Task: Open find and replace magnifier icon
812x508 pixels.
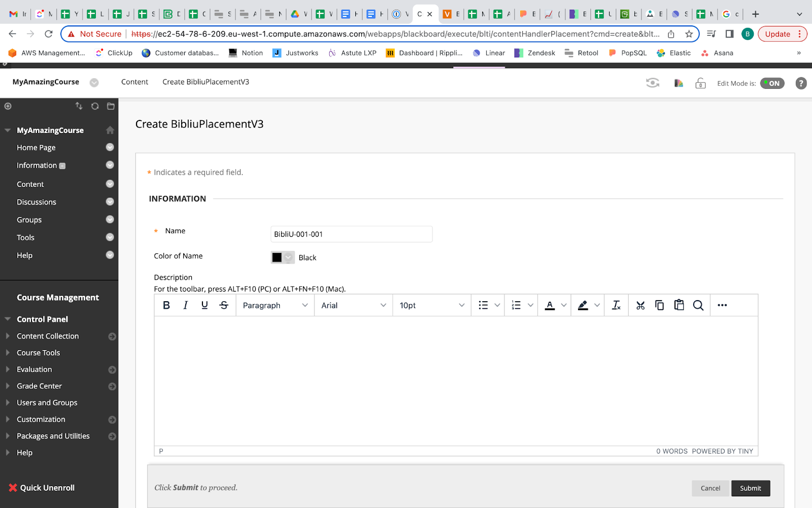Action: tap(698, 305)
